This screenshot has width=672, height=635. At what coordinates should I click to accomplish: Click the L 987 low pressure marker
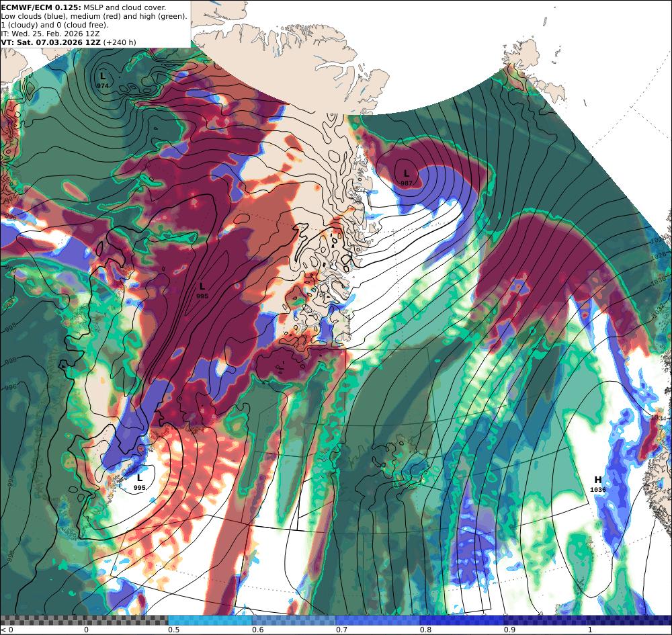coord(407,177)
